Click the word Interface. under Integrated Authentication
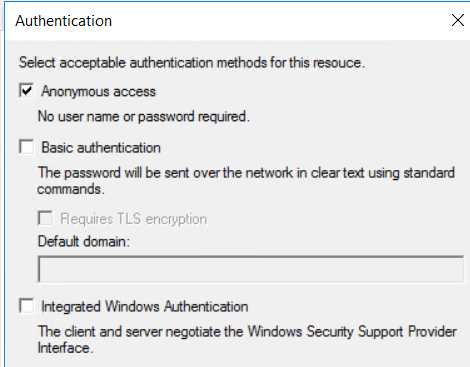 (x=65, y=348)
